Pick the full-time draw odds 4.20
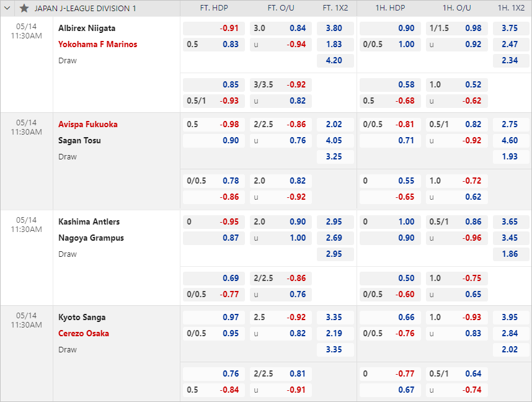532x402 pixels. [x=335, y=60]
